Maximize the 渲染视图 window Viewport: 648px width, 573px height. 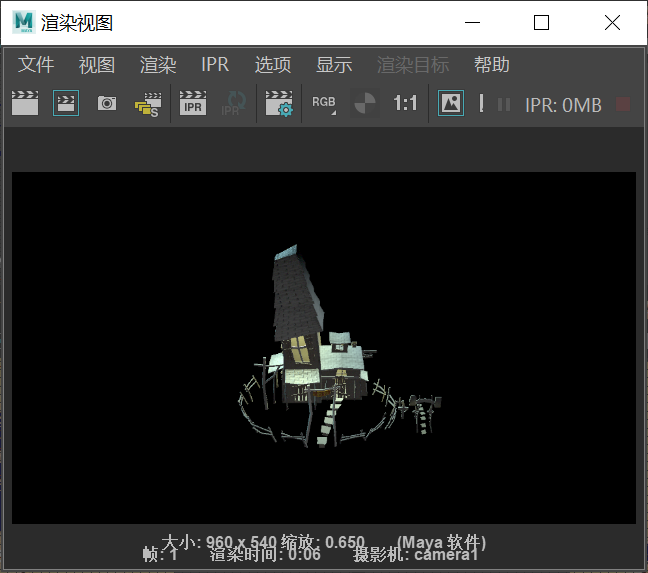coord(541,22)
